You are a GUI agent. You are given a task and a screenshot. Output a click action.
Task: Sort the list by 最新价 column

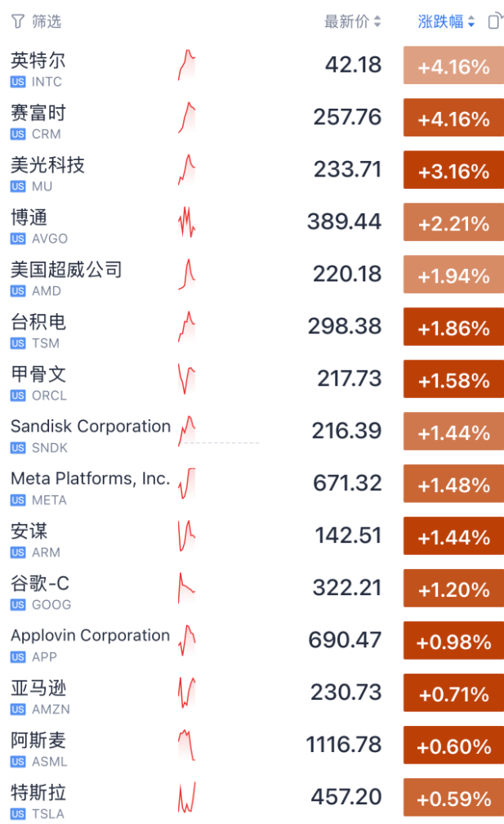(352, 22)
